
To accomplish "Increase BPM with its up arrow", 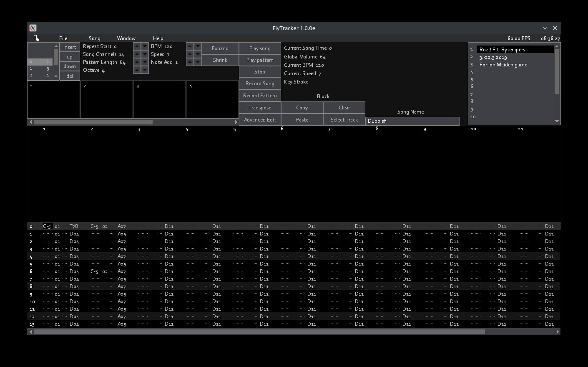I will (190, 46).
